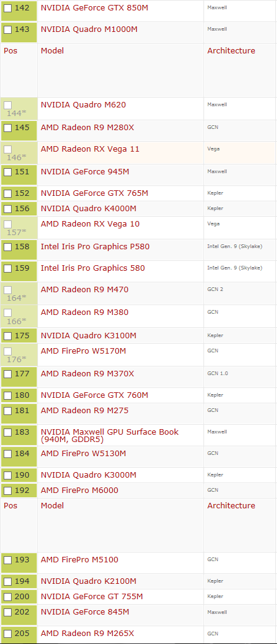Viewport: 277px width, 644px height.
Task: Open NVIDIA GeForce GT 755M link
Action: 92,596
